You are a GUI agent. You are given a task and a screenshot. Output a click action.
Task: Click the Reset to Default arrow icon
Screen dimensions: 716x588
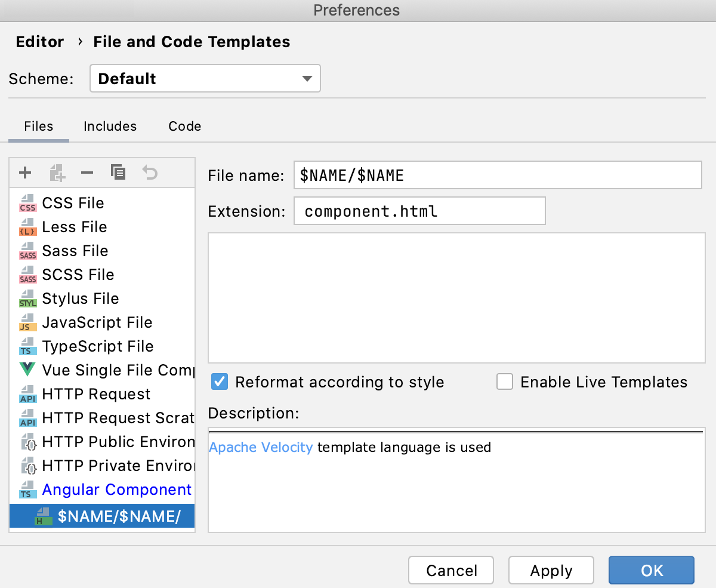tap(150, 173)
